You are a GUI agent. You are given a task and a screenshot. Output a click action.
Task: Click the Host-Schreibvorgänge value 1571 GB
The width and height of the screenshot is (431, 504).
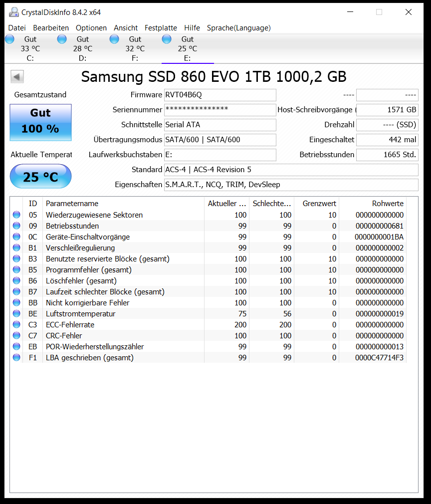[387, 110]
